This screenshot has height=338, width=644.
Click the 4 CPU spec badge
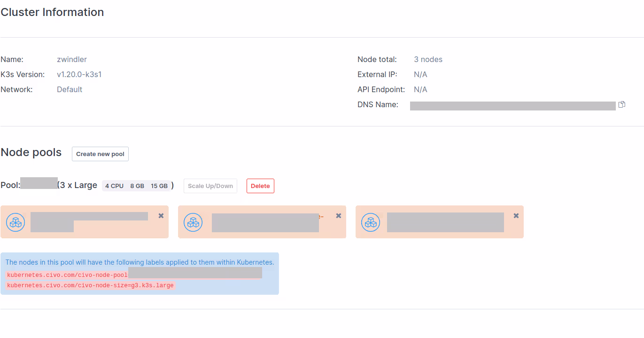114,186
